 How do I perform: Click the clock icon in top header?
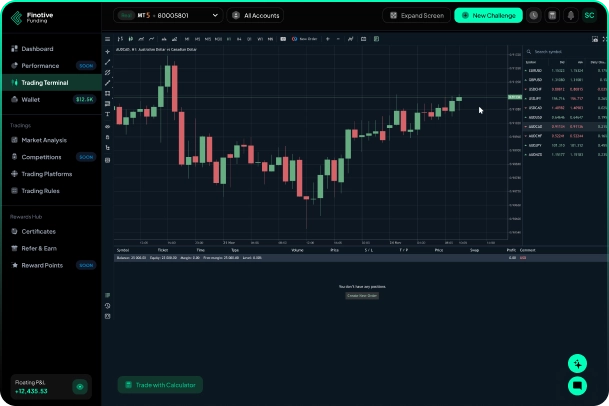coord(534,16)
